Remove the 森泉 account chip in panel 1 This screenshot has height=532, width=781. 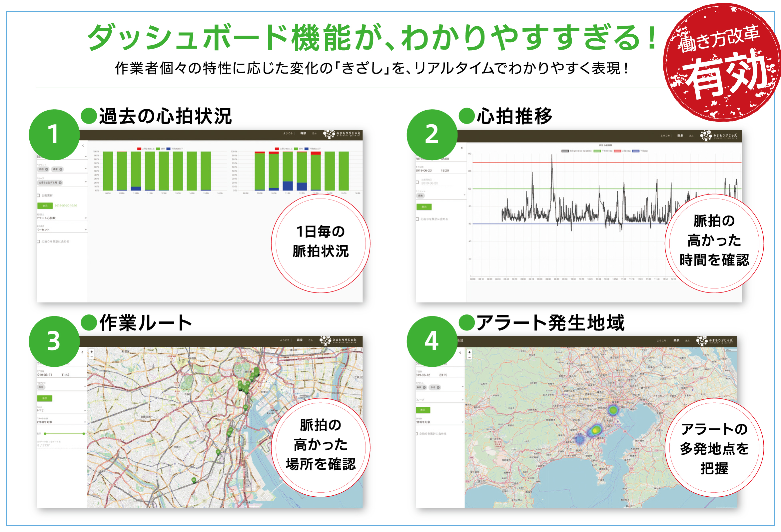pyautogui.click(x=61, y=169)
